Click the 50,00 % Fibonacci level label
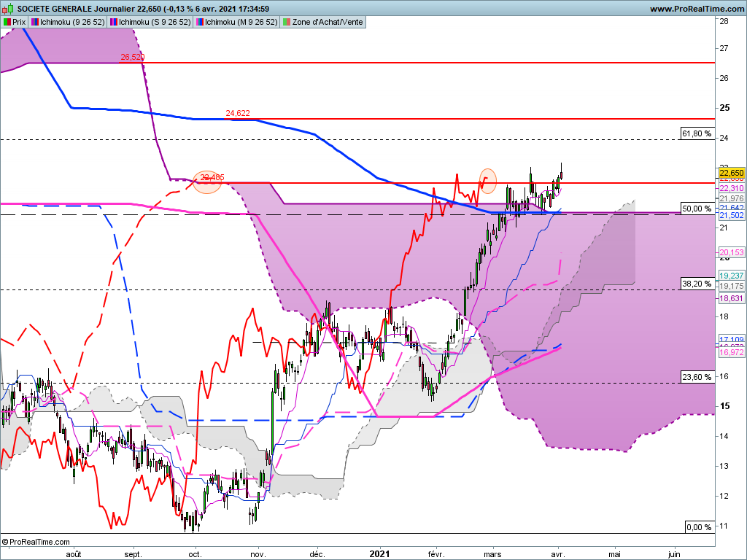Image resolution: width=747 pixels, height=560 pixels. 697,209
